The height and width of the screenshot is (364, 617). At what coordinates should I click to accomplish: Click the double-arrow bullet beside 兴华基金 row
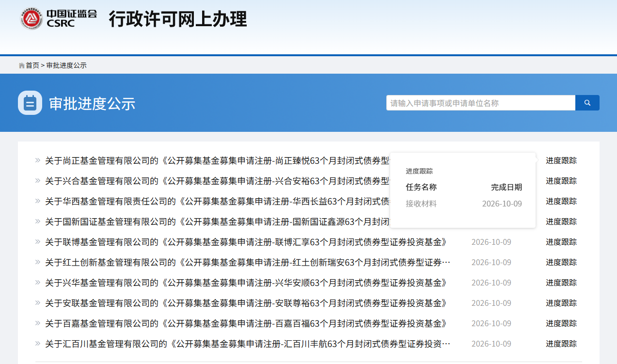click(x=38, y=282)
